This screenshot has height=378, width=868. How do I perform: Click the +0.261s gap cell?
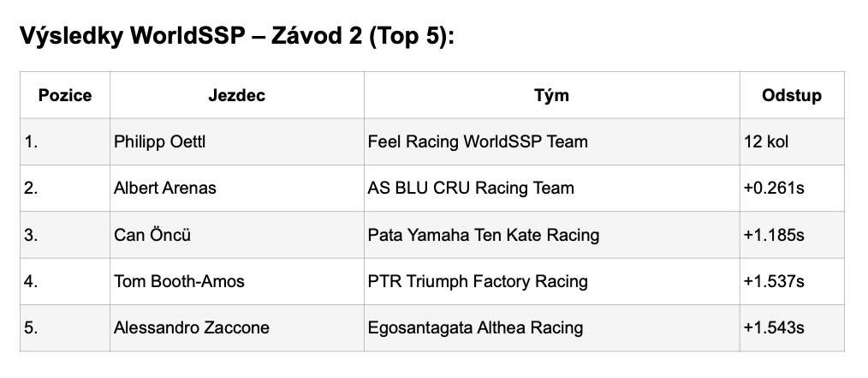coord(774,188)
